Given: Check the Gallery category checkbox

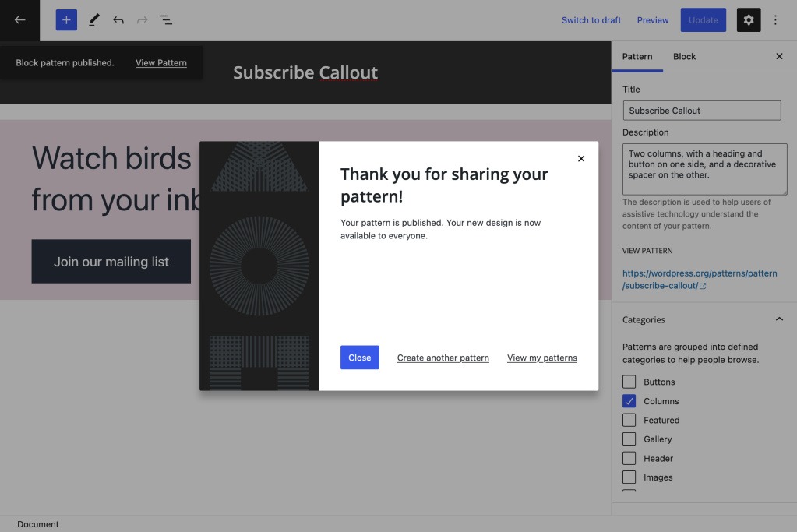Looking at the screenshot, I should pos(629,439).
